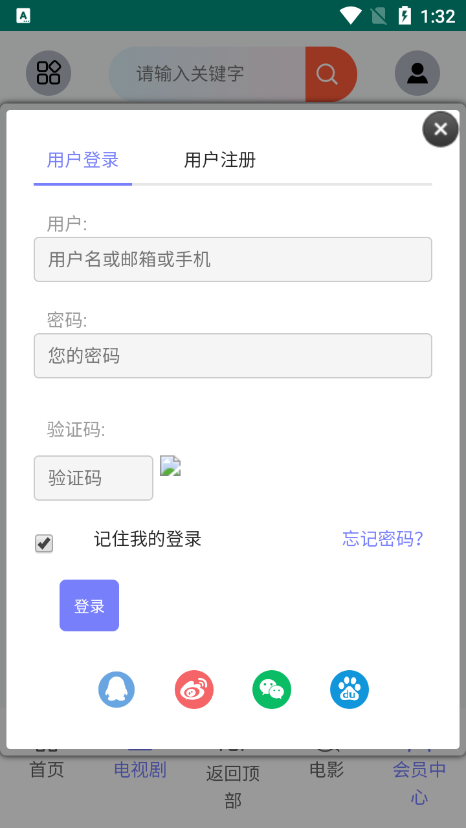Click the QQ penguin login icon

pos(116,689)
